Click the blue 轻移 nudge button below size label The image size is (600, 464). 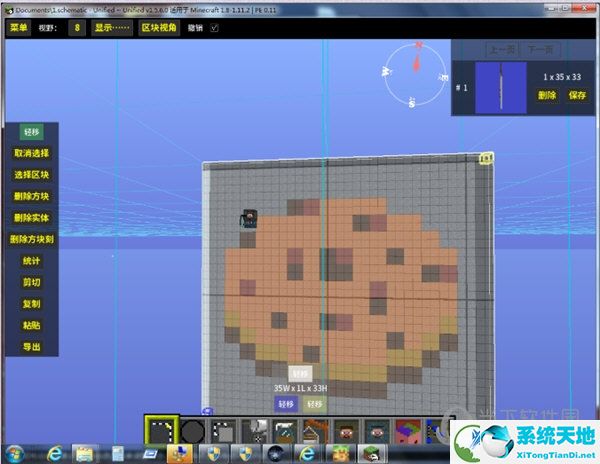point(286,404)
